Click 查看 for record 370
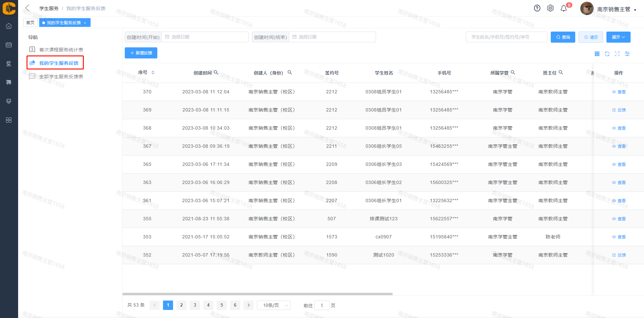Image resolution: width=644 pixels, height=318 pixels. tap(619, 92)
